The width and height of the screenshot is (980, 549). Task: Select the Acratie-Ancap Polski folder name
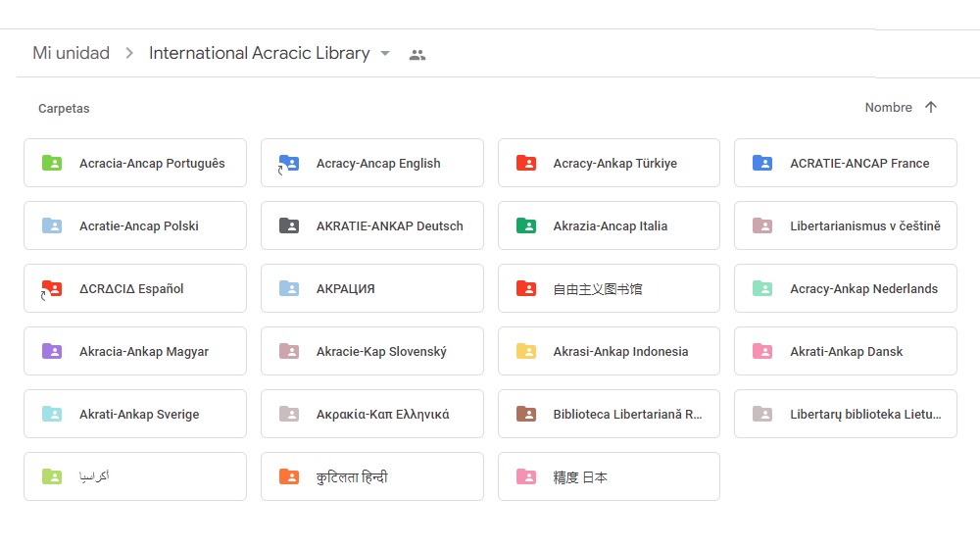pos(139,225)
